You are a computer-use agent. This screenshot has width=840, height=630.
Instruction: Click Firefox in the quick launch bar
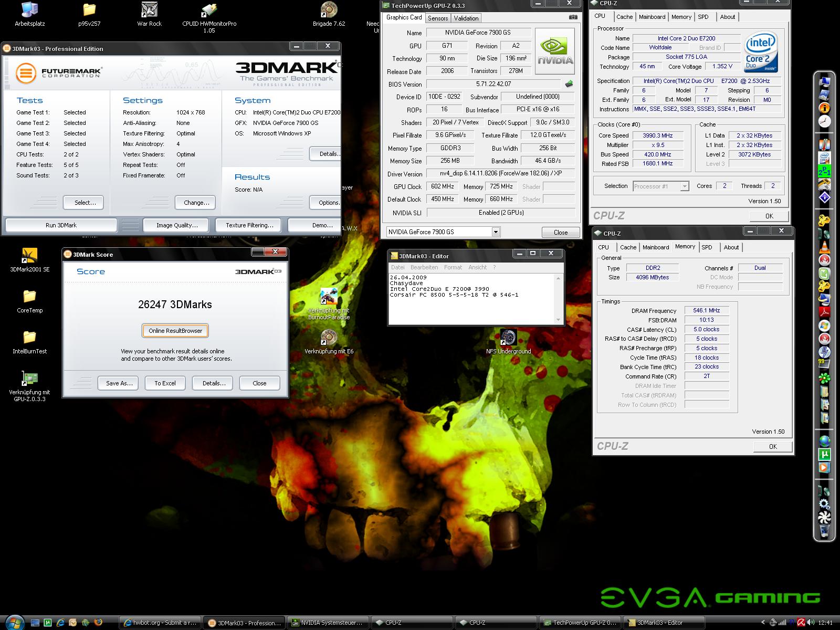(98, 623)
